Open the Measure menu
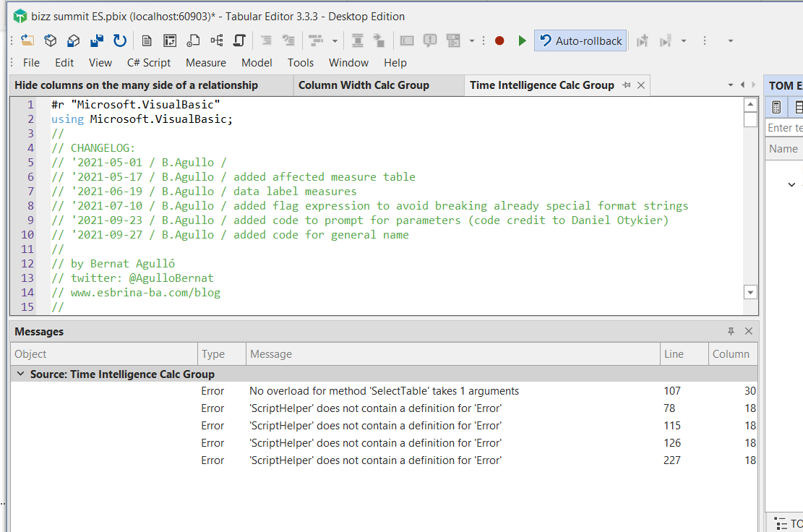The image size is (803, 532). point(205,63)
